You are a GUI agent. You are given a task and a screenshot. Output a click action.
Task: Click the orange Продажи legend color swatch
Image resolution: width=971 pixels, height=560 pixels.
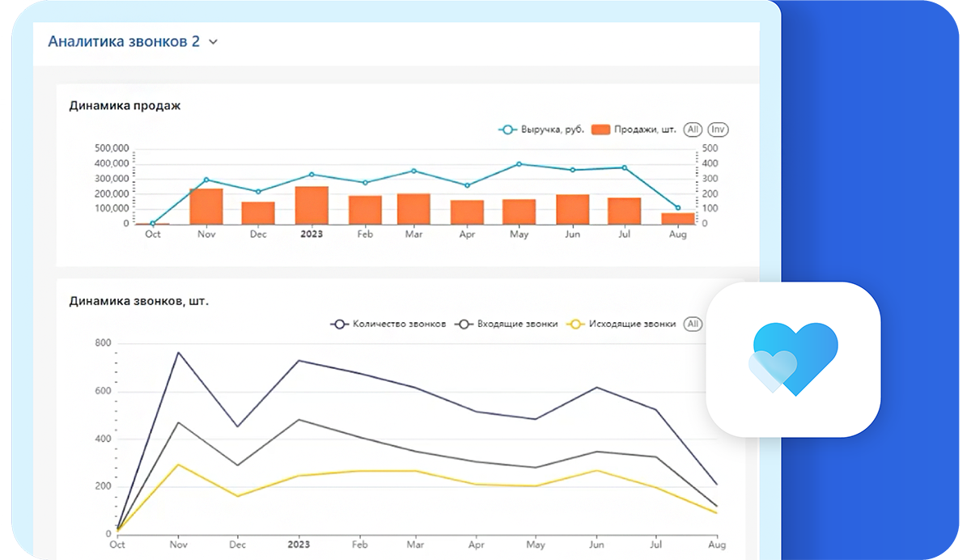coord(600,129)
